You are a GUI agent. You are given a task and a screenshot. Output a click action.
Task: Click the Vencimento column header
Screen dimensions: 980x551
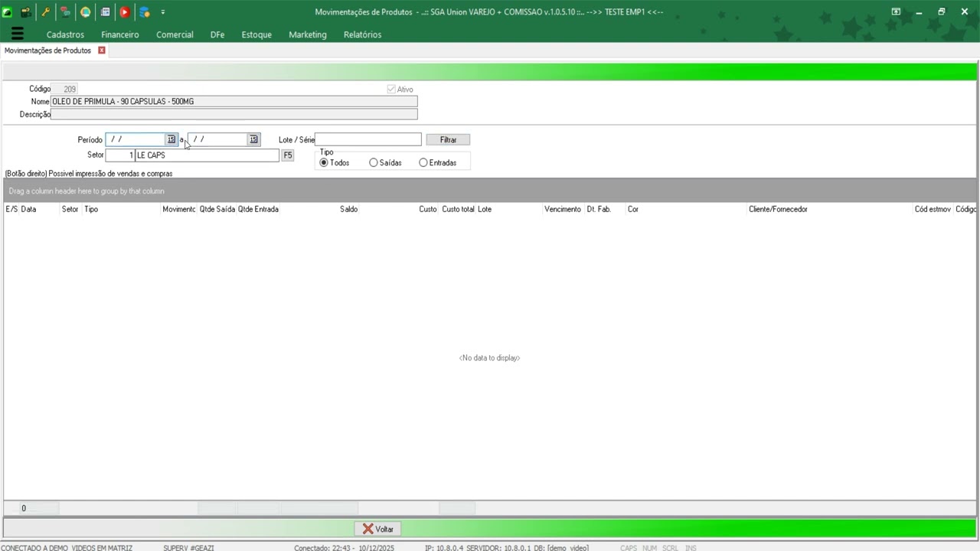click(563, 209)
